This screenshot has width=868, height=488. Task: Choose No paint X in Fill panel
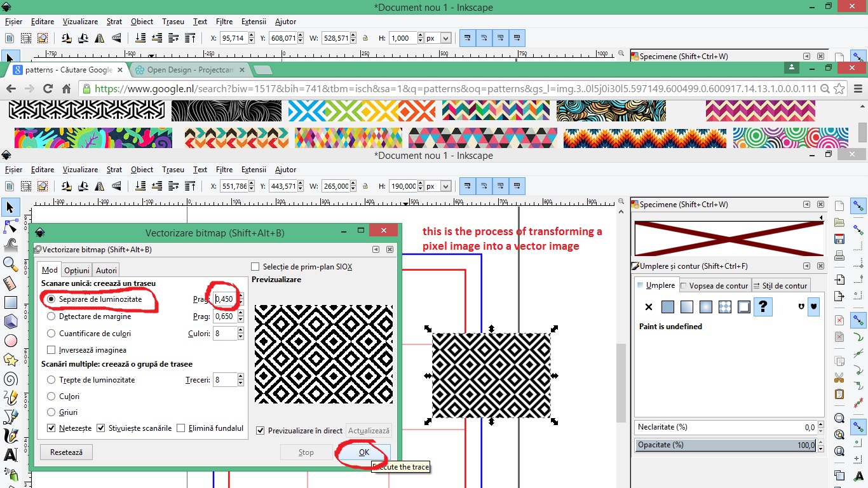(x=649, y=307)
